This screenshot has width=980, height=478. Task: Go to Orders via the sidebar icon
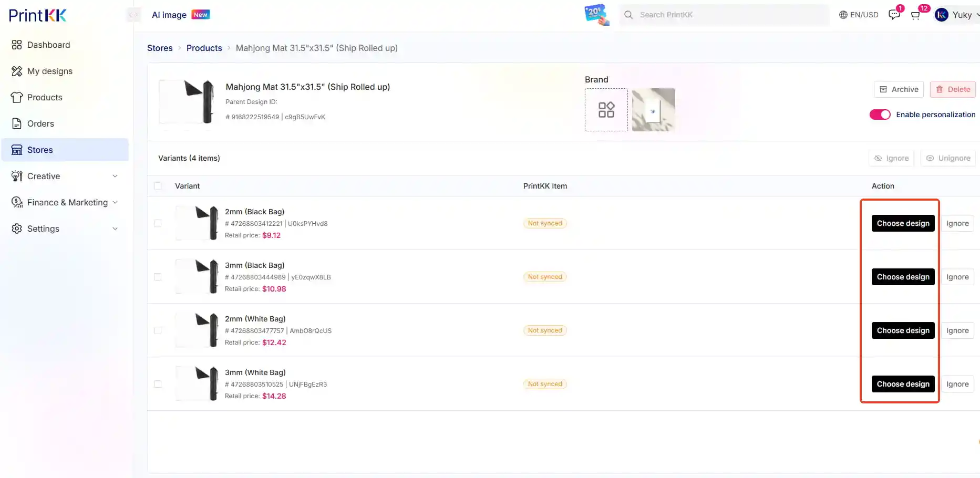(x=40, y=123)
